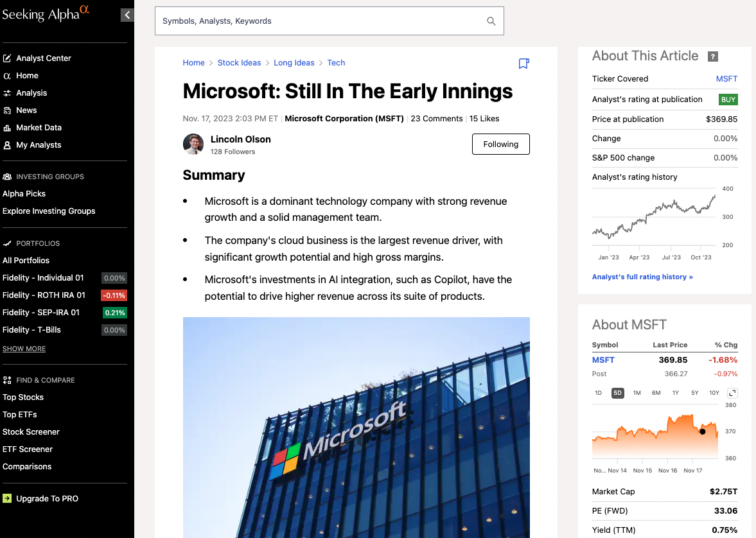Image resolution: width=756 pixels, height=538 pixels.
Task: Expand portfolios list with Show More
Action: (x=24, y=349)
